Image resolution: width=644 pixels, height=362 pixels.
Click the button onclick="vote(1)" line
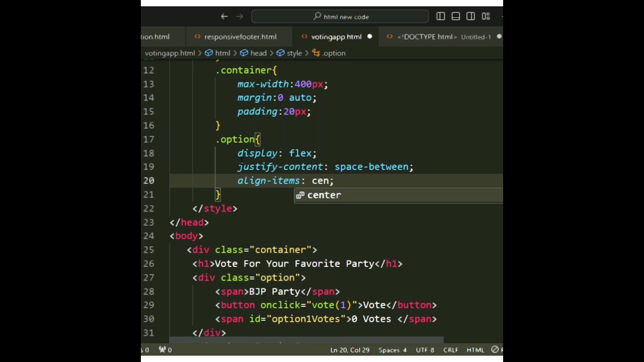click(x=326, y=305)
